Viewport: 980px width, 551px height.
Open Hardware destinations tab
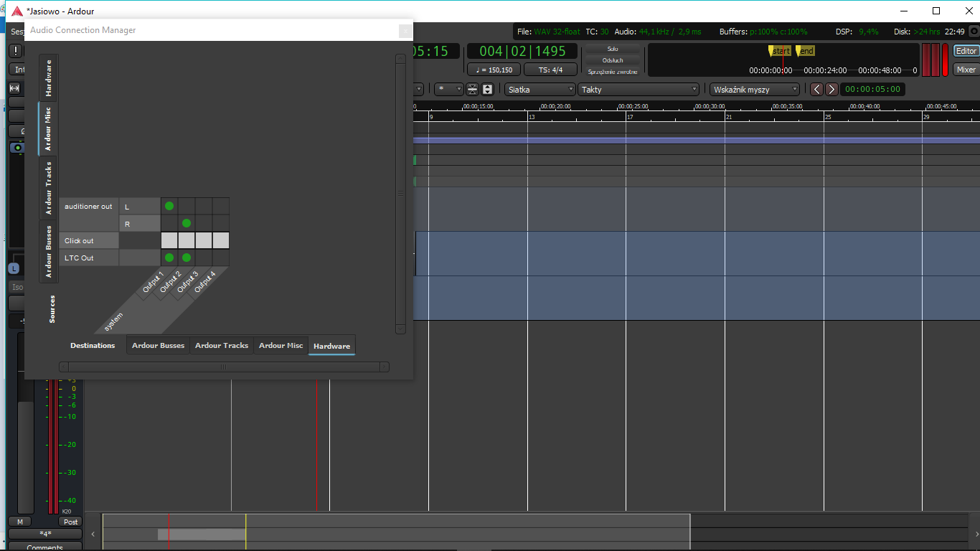(x=331, y=345)
